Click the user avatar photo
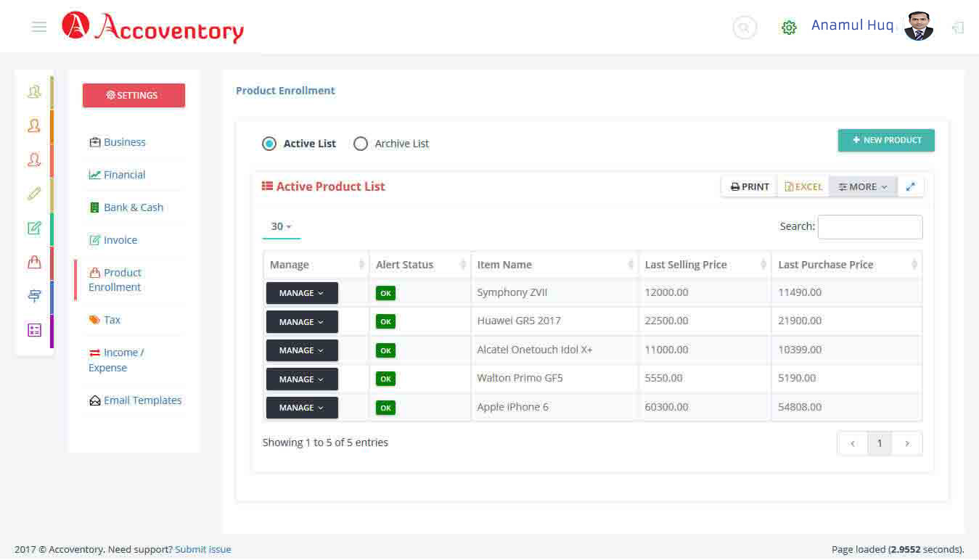Viewport: 979px width, 560px height. pos(919,26)
